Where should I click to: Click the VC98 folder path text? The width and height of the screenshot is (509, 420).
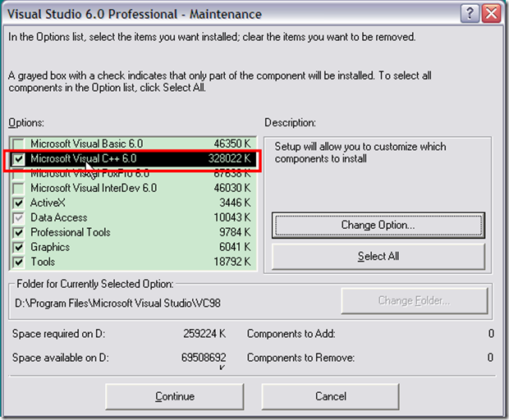pos(118,304)
